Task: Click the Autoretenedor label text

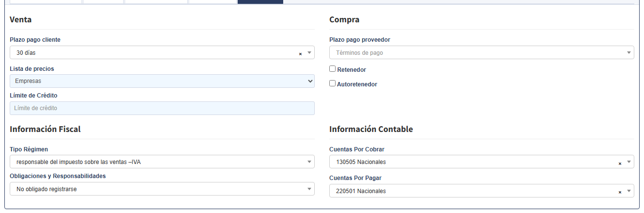Action: pyautogui.click(x=357, y=84)
